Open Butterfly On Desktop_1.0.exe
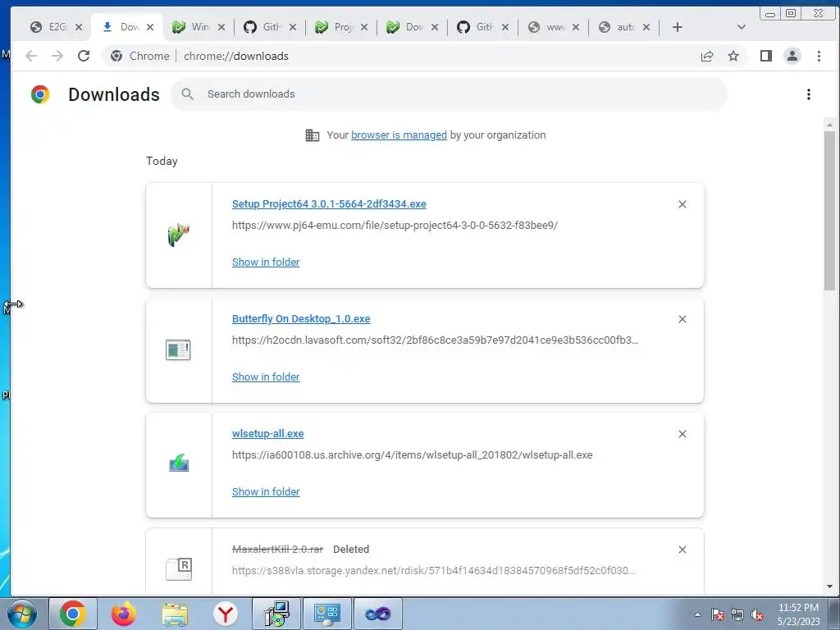The image size is (840, 630). click(301, 319)
